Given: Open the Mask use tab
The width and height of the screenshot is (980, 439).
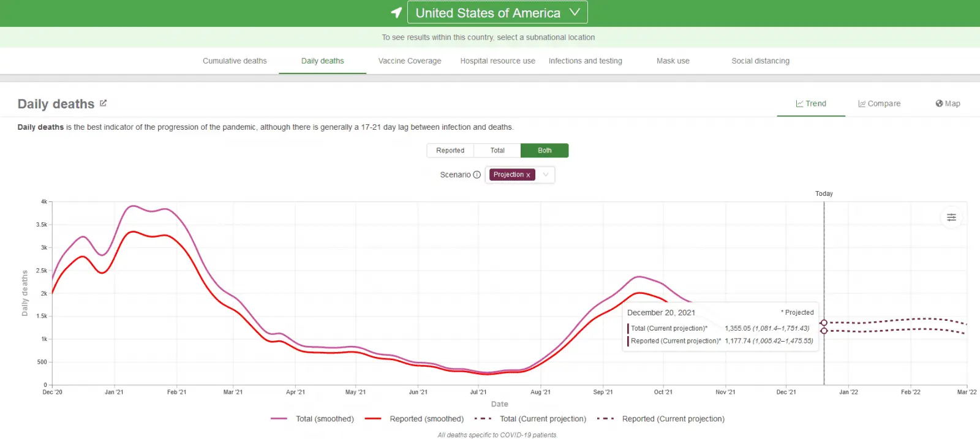Looking at the screenshot, I should click(673, 61).
